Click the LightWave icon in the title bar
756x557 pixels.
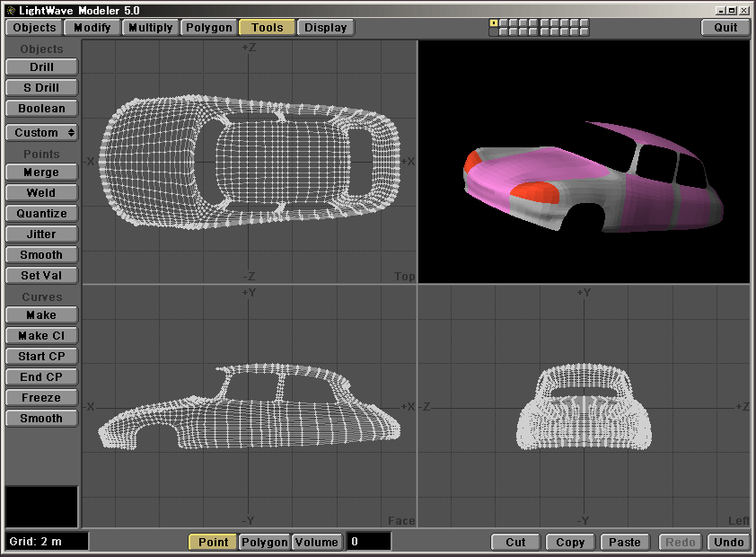point(9,9)
